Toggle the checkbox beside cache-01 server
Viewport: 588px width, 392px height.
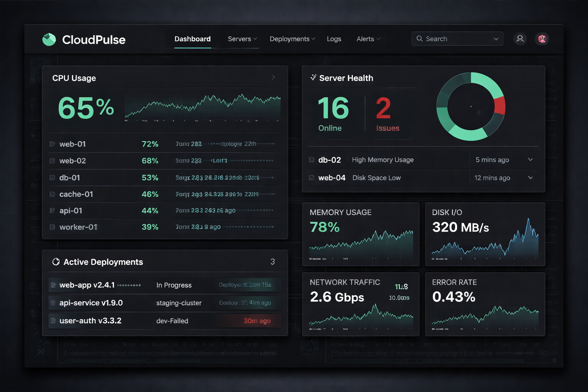52,194
